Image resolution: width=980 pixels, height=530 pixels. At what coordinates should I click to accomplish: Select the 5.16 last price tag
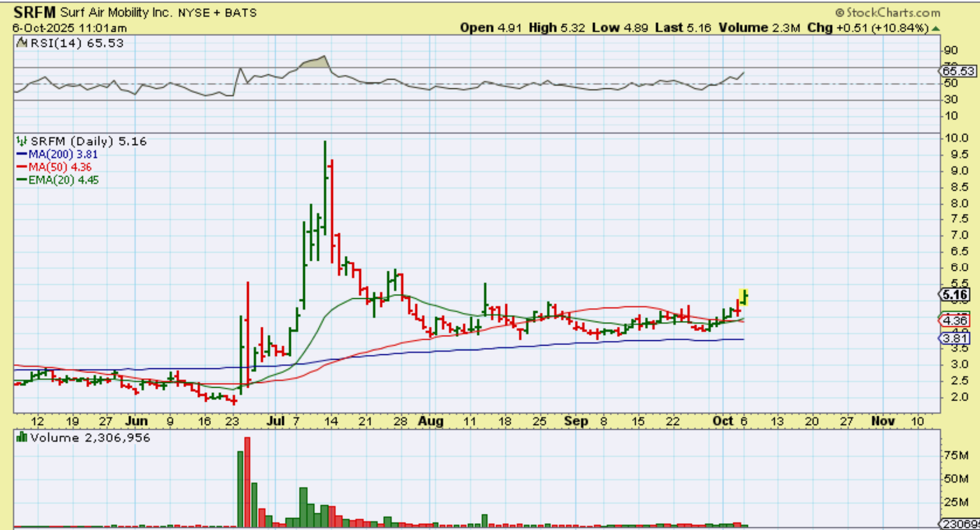click(955, 295)
